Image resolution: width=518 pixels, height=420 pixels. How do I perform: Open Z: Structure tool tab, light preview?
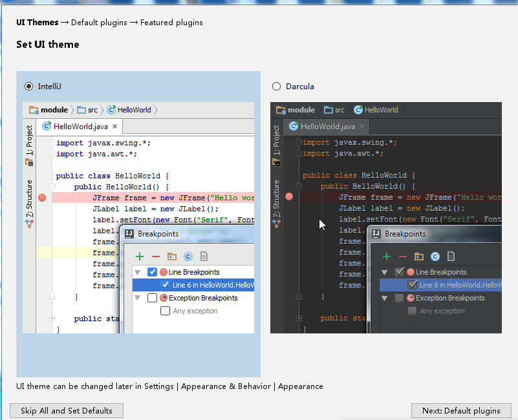click(29, 198)
